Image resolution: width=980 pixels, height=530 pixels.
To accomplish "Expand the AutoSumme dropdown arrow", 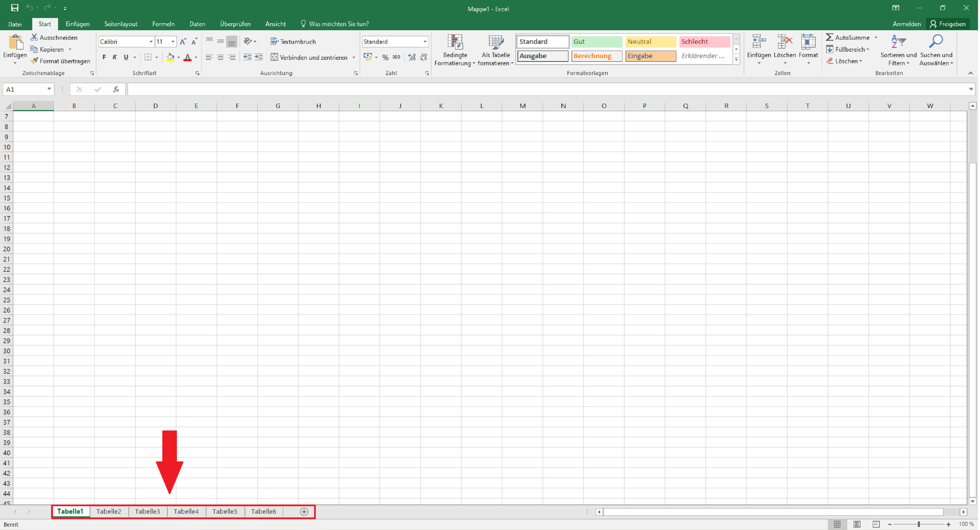I will 876,37.
